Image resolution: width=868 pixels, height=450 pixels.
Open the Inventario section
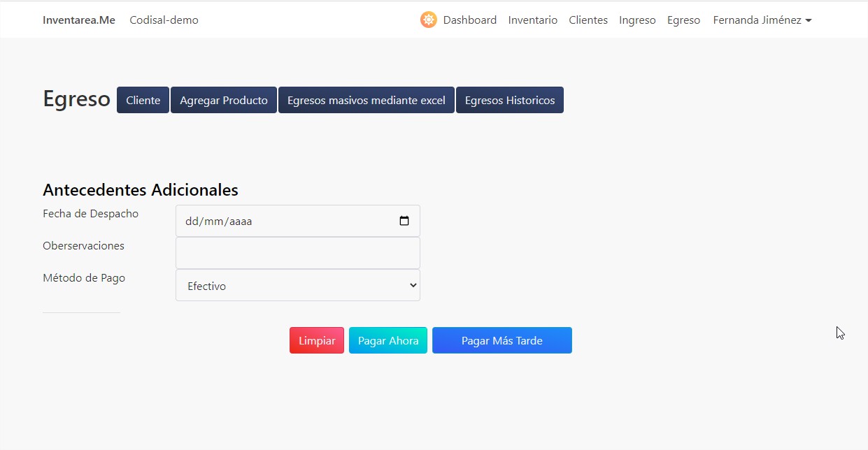[x=532, y=20]
